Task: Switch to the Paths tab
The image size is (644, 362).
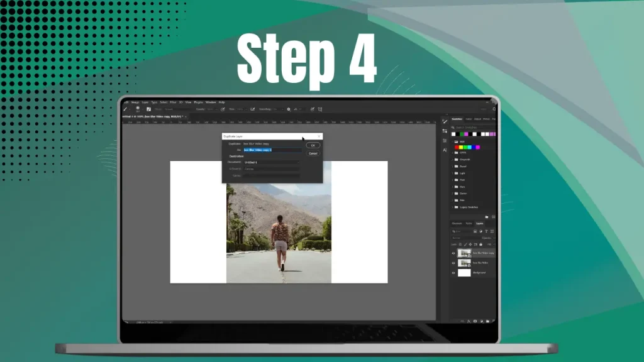Action: pyautogui.click(x=469, y=224)
